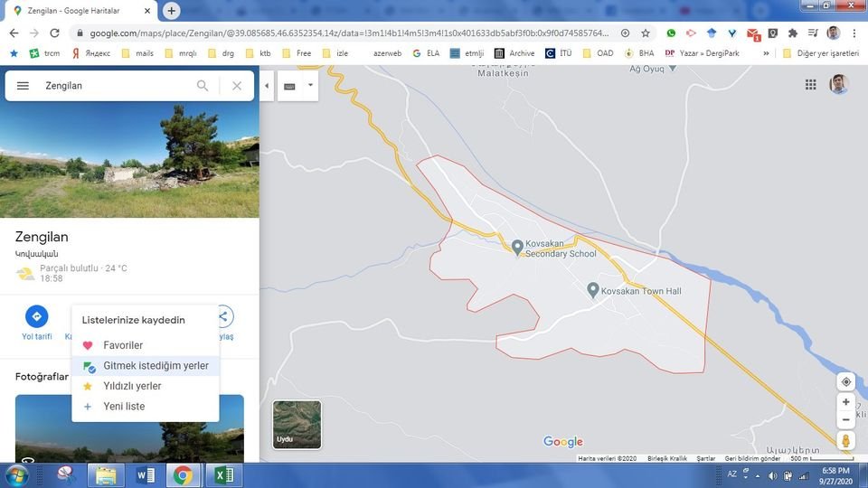Zoom out of the map
Screen dimensions: 868x488
(845, 420)
